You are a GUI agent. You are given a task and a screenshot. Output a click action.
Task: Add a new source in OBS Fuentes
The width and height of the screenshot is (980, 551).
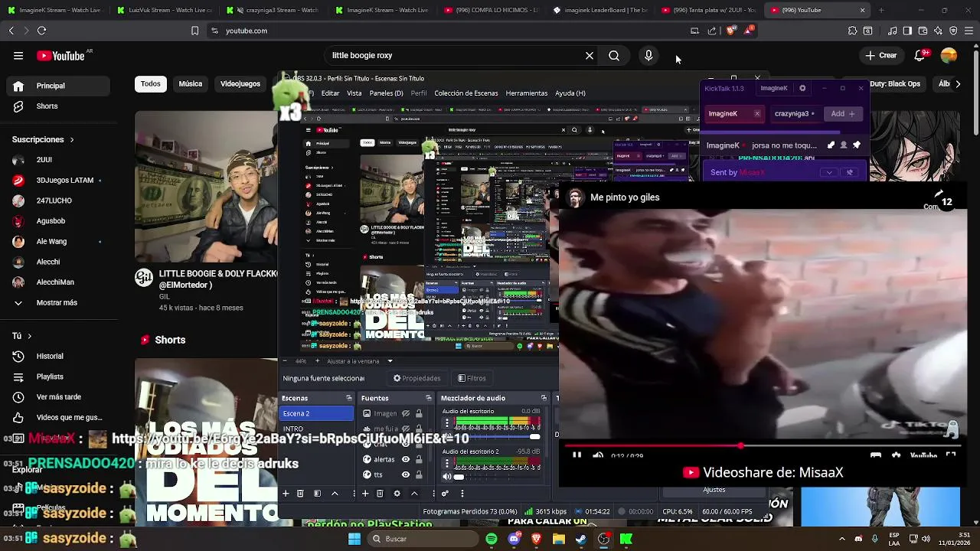point(365,494)
